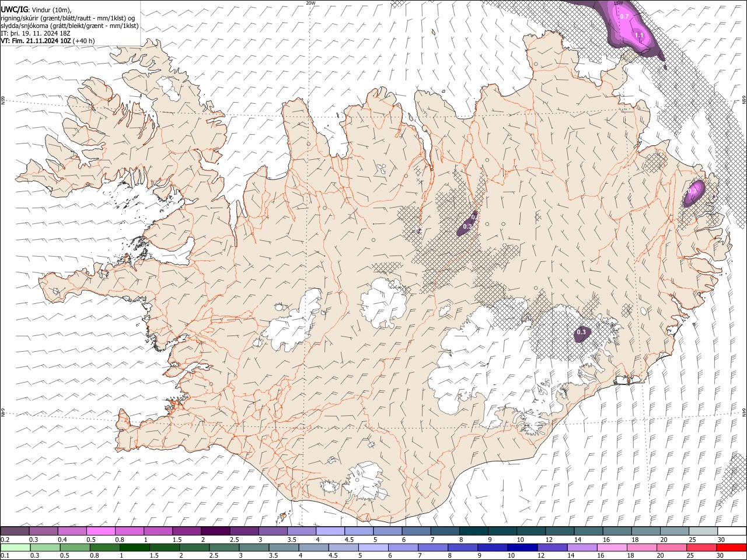Click the lower legend swatch between 3 and 3.5

tap(254, 547)
